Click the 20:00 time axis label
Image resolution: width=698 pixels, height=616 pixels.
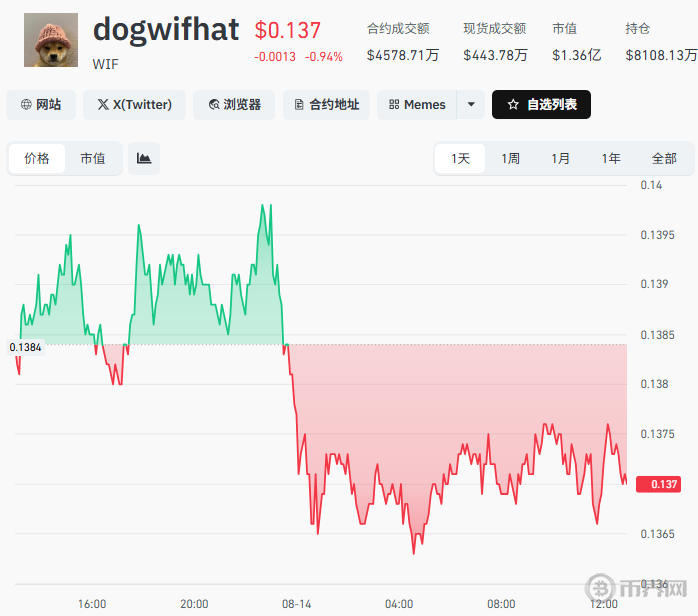pyautogui.click(x=194, y=604)
